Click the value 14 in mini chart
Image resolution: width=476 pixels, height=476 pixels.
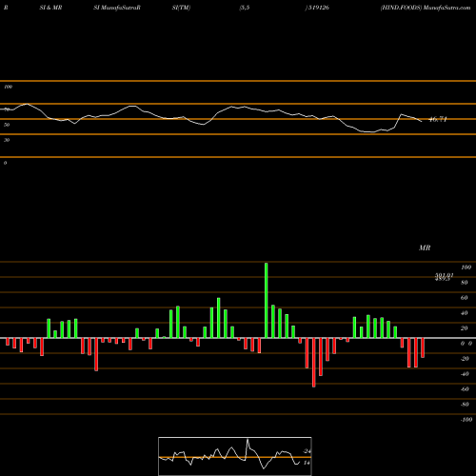pyautogui.click(x=307, y=463)
